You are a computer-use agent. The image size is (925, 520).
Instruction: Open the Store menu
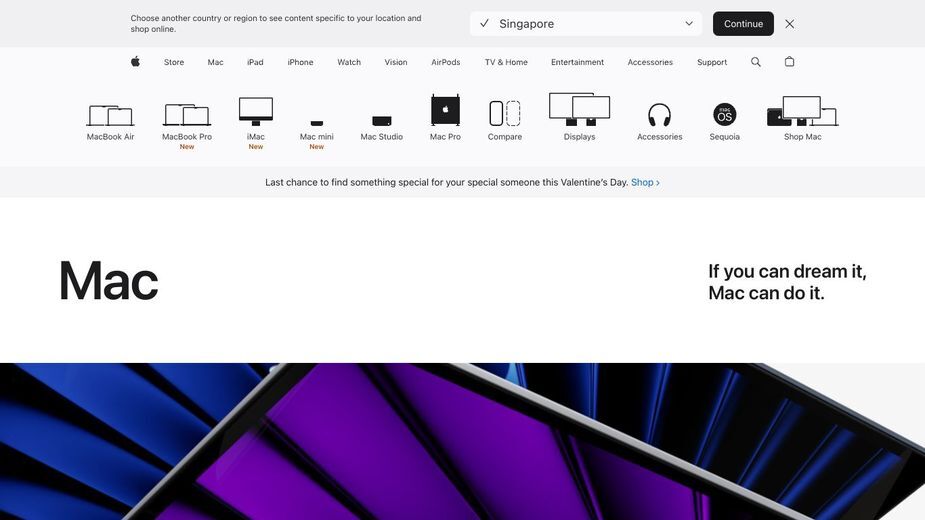(x=174, y=62)
